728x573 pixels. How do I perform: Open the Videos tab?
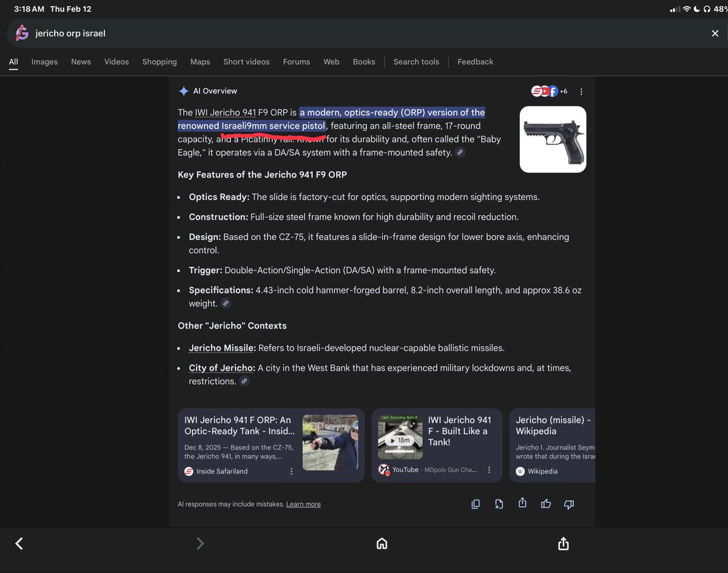(116, 62)
